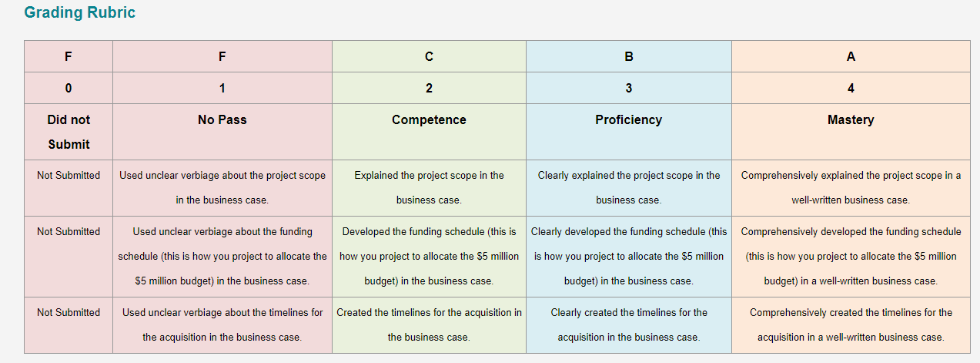The height and width of the screenshot is (363, 980).
Task: Click No Pass cell about project scope
Action: pos(222,188)
